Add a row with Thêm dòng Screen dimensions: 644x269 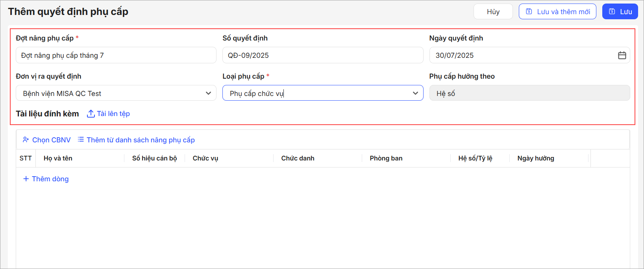[x=50, y=179]
